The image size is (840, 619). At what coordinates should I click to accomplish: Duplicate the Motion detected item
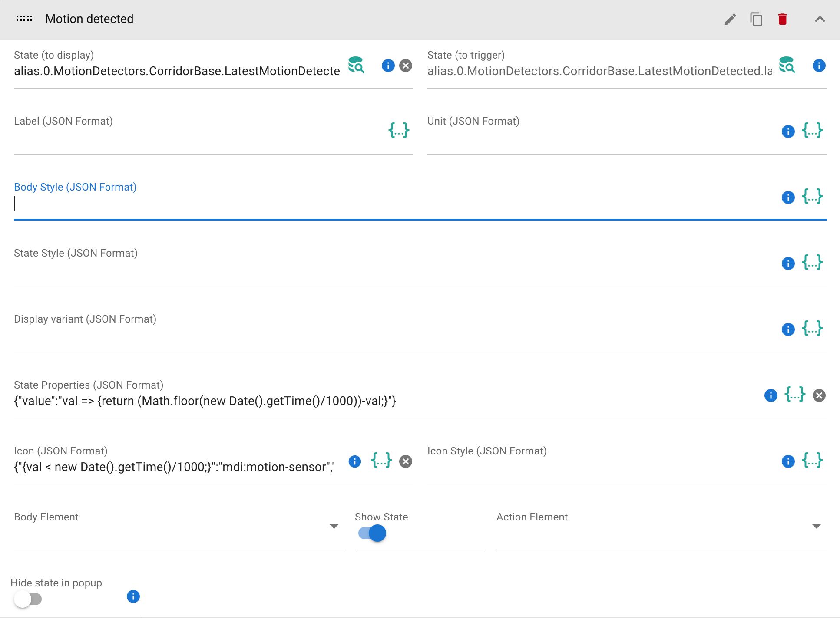[x=756, y=19]
